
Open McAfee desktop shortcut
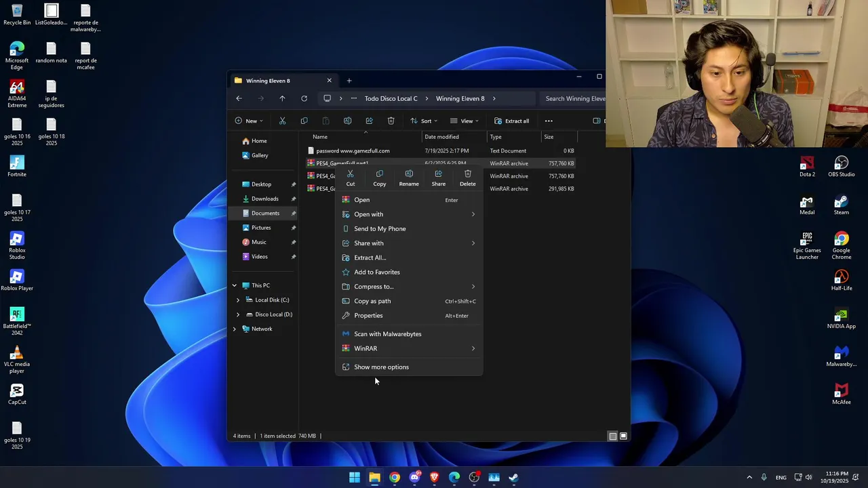click(x=842, y=394)
